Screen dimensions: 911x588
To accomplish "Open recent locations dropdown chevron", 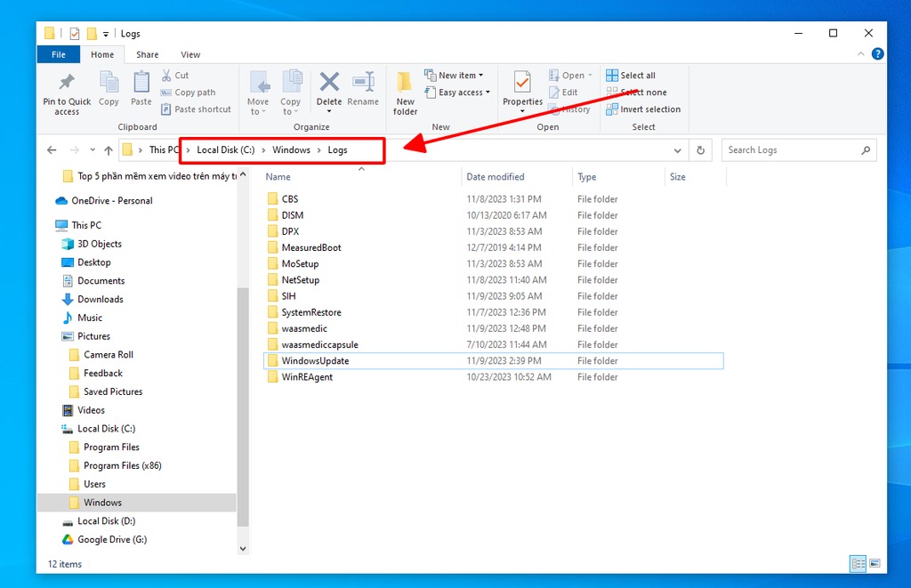I will tap(92, 150).
